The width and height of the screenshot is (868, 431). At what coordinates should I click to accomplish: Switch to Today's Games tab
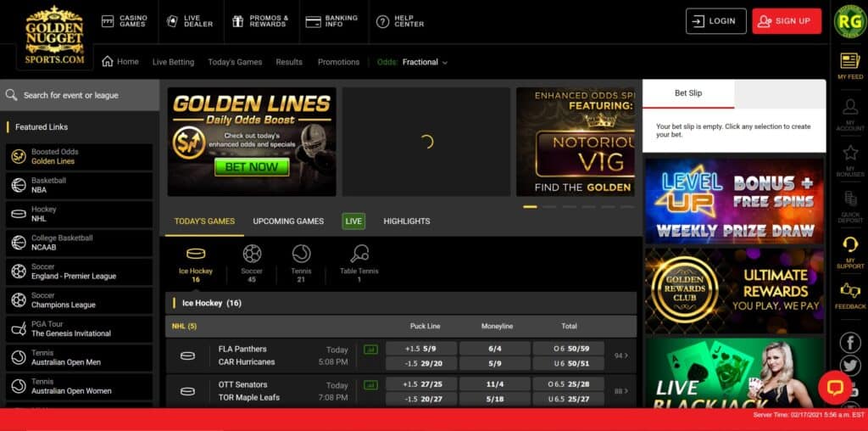[204, 221]
